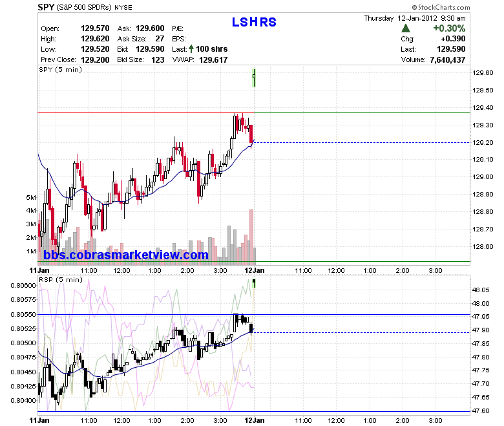The image size is (504, 426).
Task: Click the green up triangle change indicator
Action: 406,28
